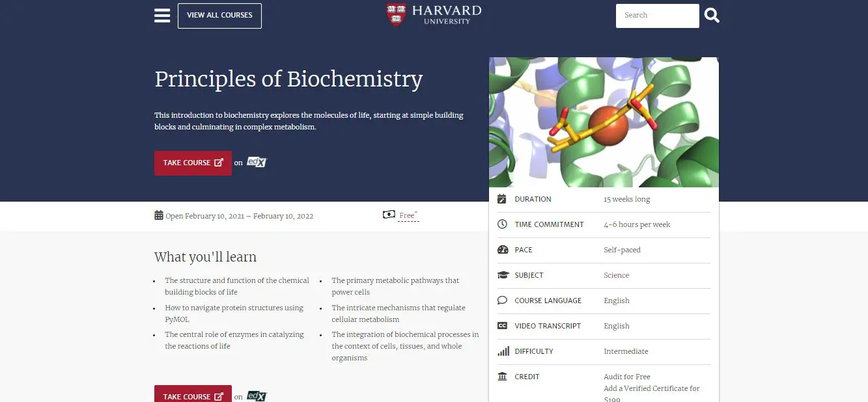Click the Pace speedometer icon

tap(502, 249)
